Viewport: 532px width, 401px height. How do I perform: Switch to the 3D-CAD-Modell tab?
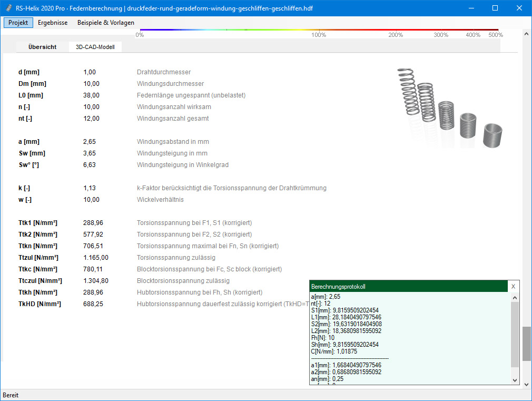coord(95,47)
